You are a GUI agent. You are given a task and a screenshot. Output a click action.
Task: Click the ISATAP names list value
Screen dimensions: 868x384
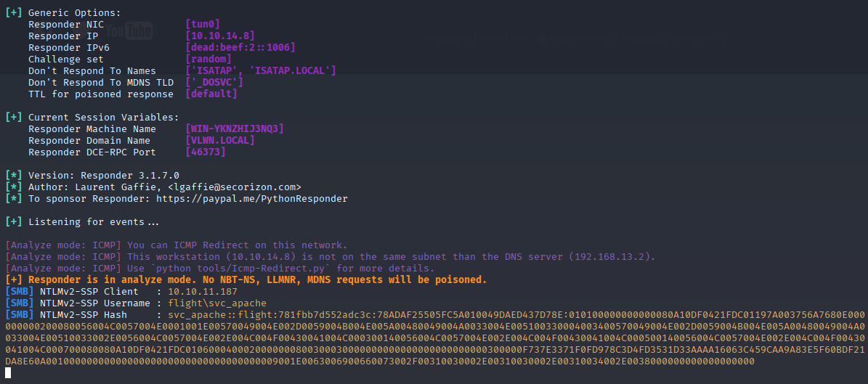tap(261, 71)
